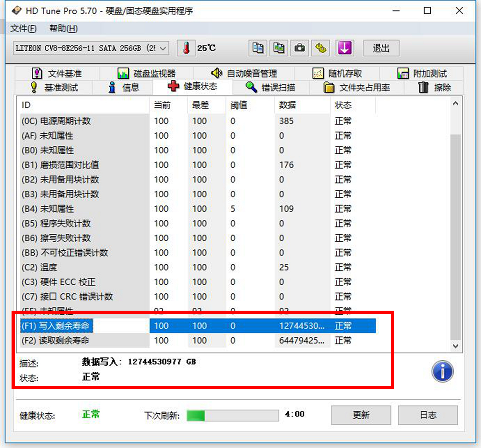Click the data value 385
The image size is (481, 448).
tap(286, 121)
